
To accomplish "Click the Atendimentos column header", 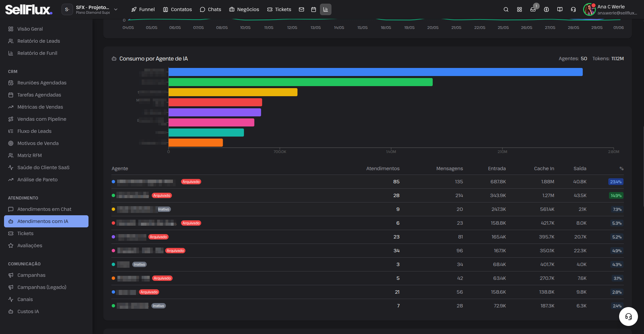I will 383,169.
